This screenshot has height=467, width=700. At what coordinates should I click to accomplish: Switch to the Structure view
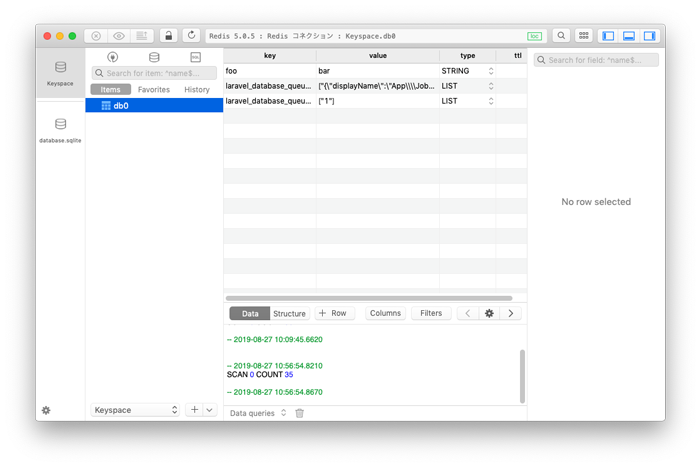[x=289, y=313]
